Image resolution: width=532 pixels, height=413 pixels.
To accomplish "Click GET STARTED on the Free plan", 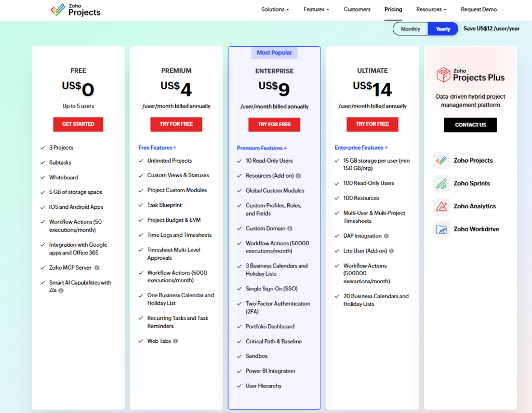I will point(78,124).
